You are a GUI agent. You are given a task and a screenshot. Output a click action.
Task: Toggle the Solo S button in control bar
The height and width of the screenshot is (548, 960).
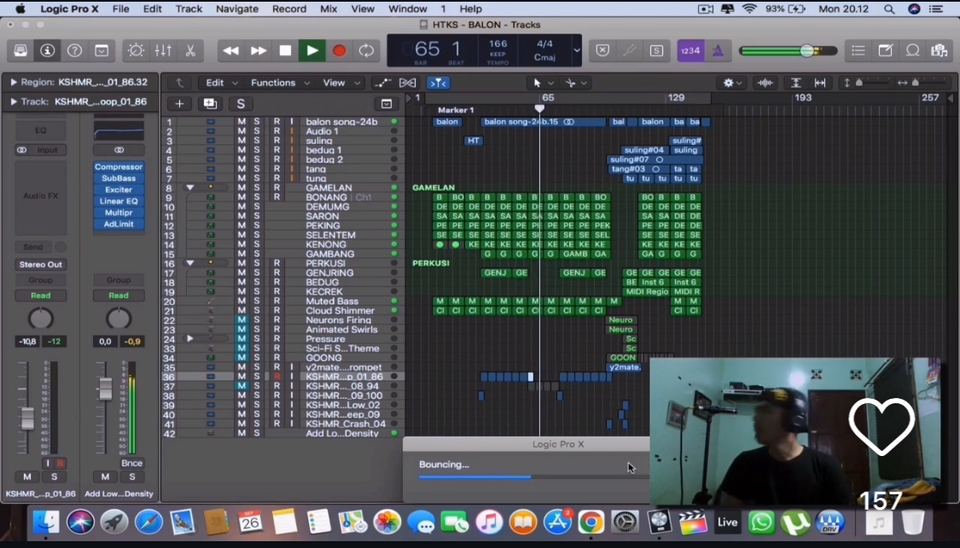tap(656, 50)
